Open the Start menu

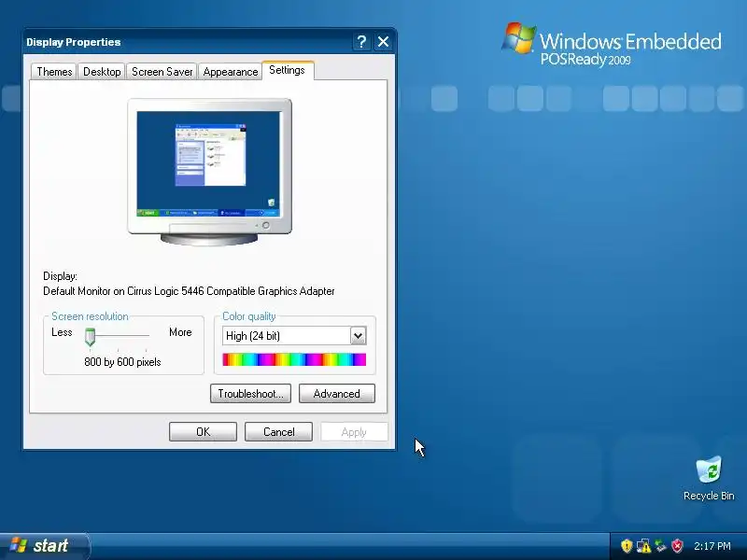44,546
